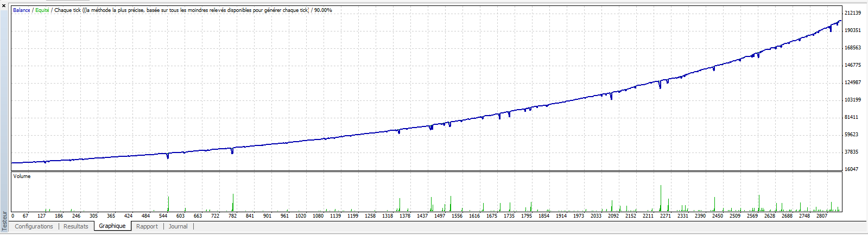Click the 103199 value on the vertical axis
The image size is (868, 235).
pyautogui.click(x=853, y=100)
